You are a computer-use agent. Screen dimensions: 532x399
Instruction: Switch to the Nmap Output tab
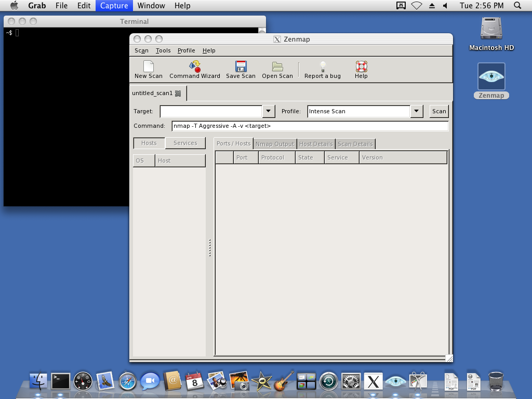point(275,144)
